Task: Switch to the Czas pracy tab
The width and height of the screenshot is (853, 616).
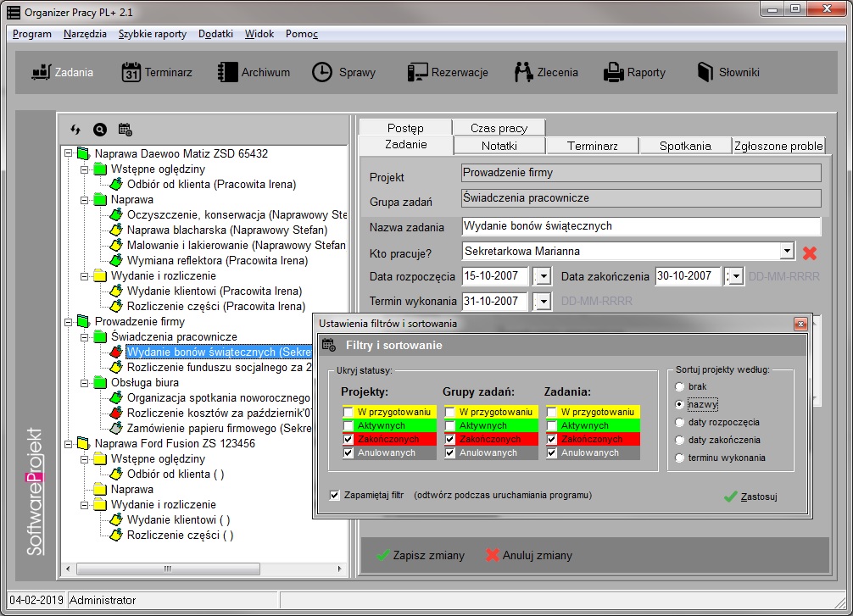Action: tap(499, 128)
